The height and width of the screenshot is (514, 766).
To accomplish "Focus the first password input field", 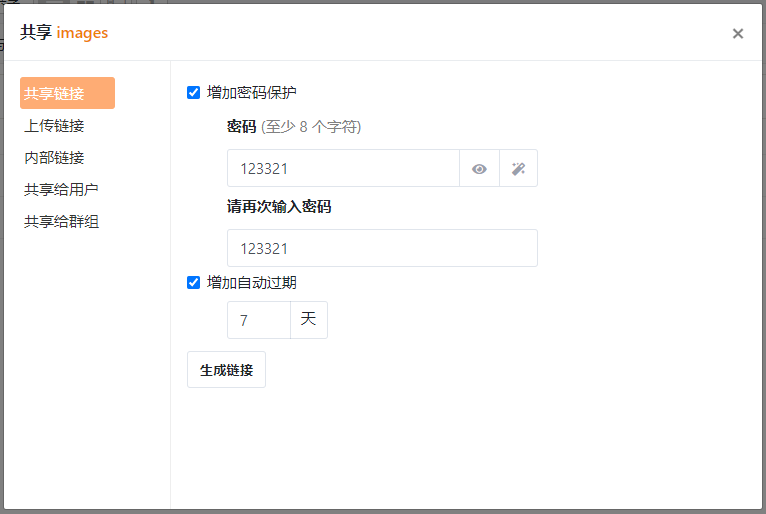I will point(343,169).
